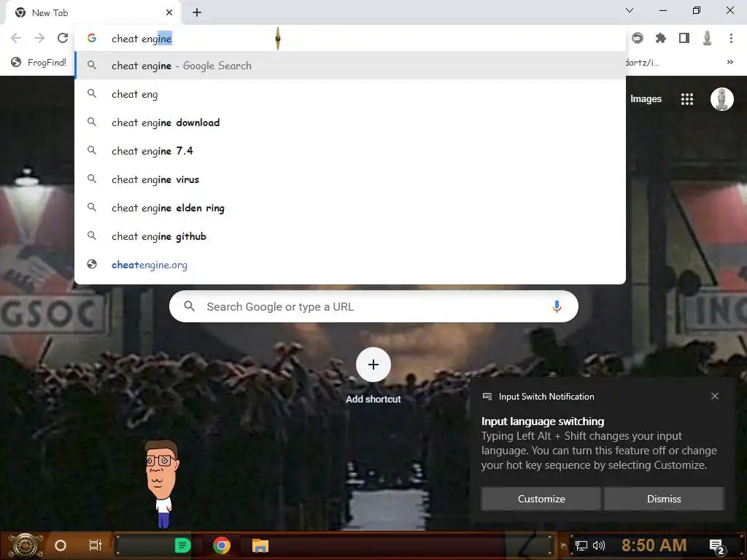Open the Chrome extensions puzzle icon
Screen dimensions: 747x560
pos(661,38)
